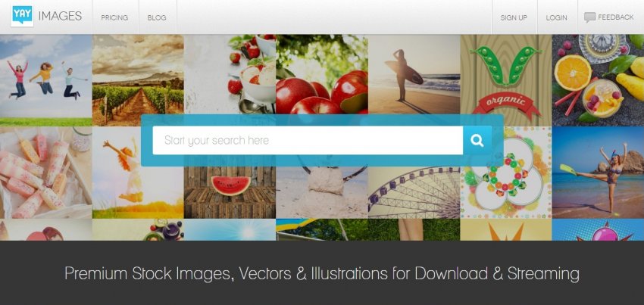Open the Pricing page
This screenshot has height=305, width=644.
tap(114, 17)
